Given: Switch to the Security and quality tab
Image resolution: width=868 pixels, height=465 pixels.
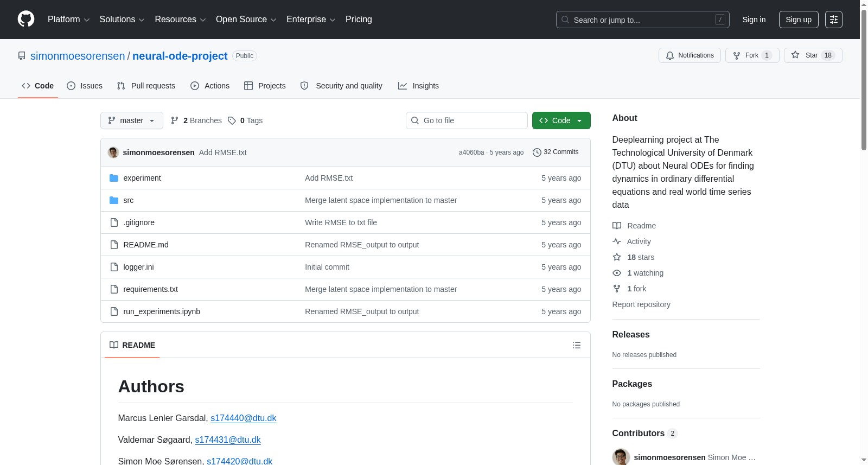Looking at the screenshot, I should (341, 86).
